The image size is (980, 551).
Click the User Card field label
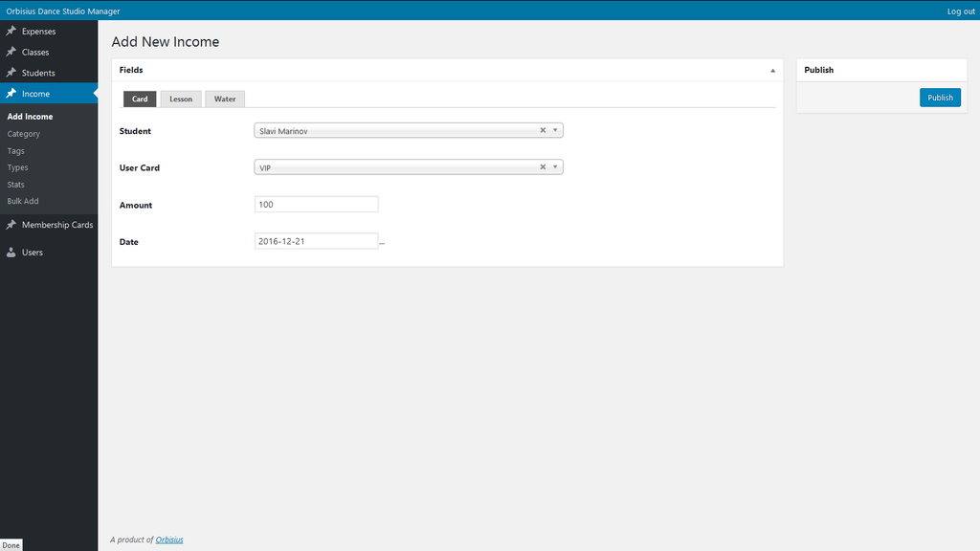coord(140,168)
